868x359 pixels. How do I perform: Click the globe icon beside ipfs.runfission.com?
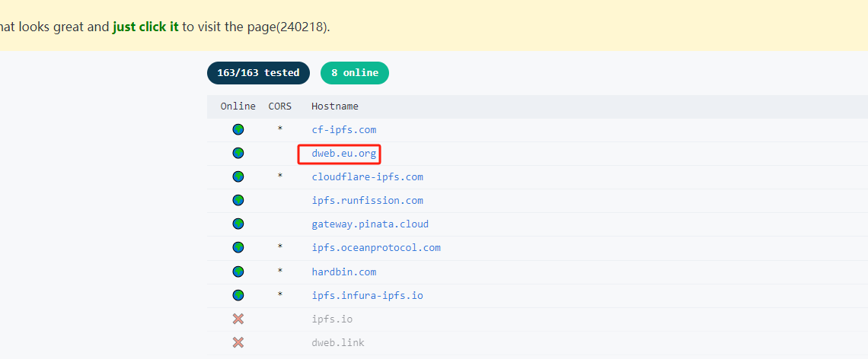coord(238,201)
